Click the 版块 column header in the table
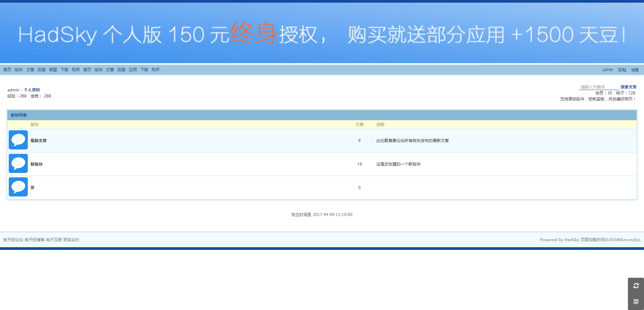The width and height of the screenshot is (644, 310). click(x=35, y=125)
